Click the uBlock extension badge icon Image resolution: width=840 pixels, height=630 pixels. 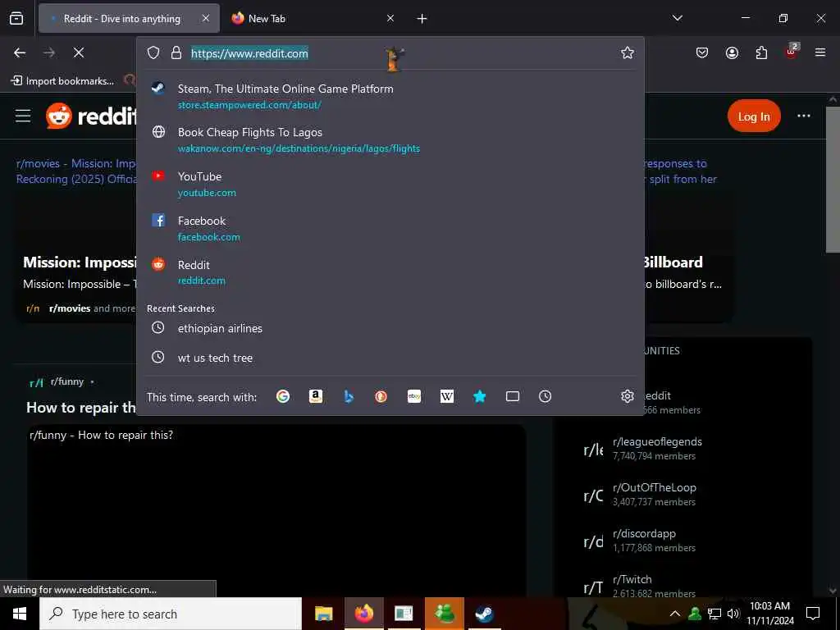pyautogui.click(x=792, y=52)
